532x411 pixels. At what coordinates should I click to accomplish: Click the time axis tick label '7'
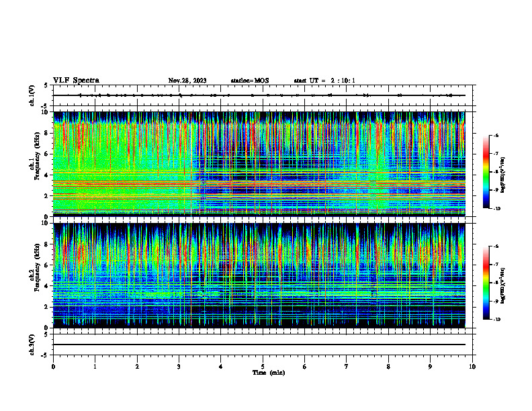click(347, 367)
